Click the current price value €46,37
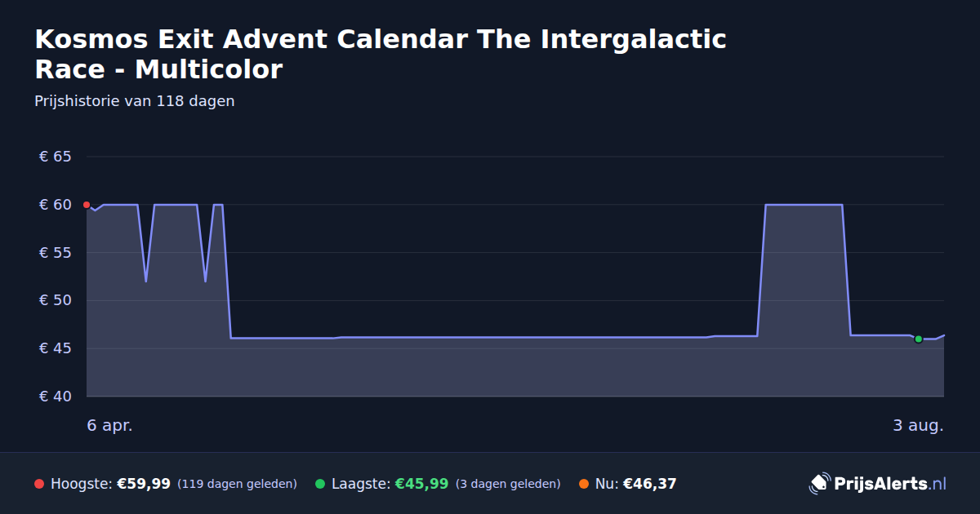 tap(649, 484)
